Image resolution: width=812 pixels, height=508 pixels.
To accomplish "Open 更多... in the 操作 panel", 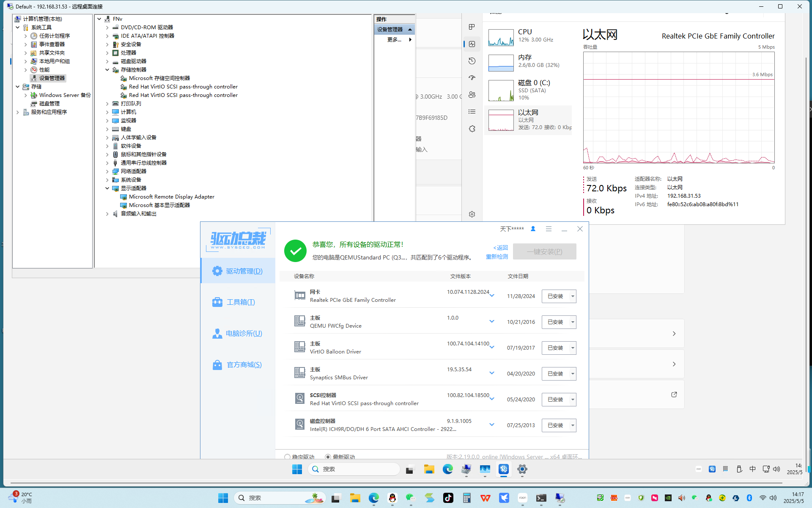I will [x=395, y=39].
